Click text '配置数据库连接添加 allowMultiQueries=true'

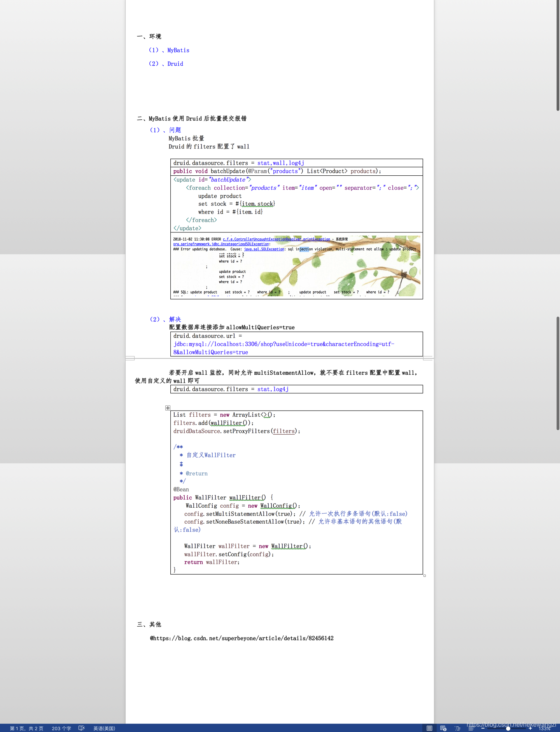coord(232,327)
